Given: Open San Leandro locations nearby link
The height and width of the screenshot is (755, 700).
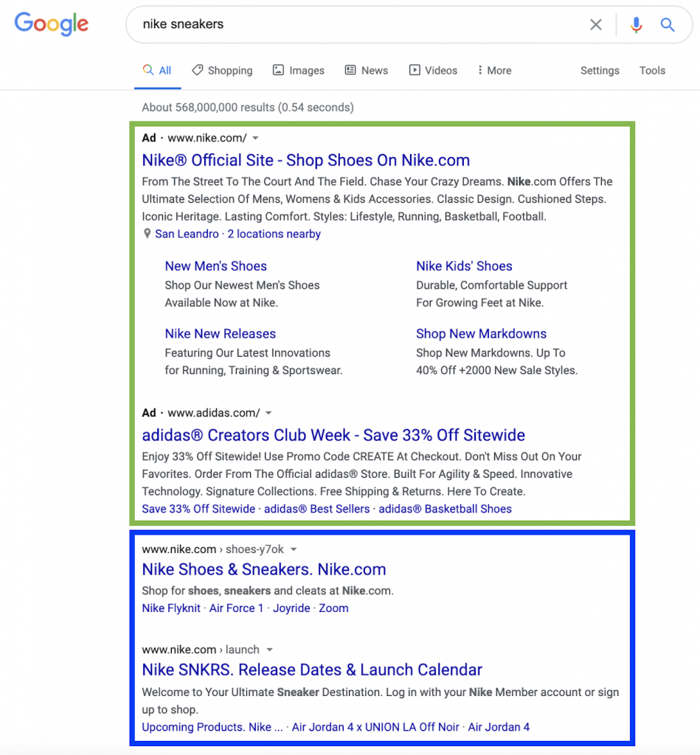Looking at the screenshot, I should pos(238,234).
